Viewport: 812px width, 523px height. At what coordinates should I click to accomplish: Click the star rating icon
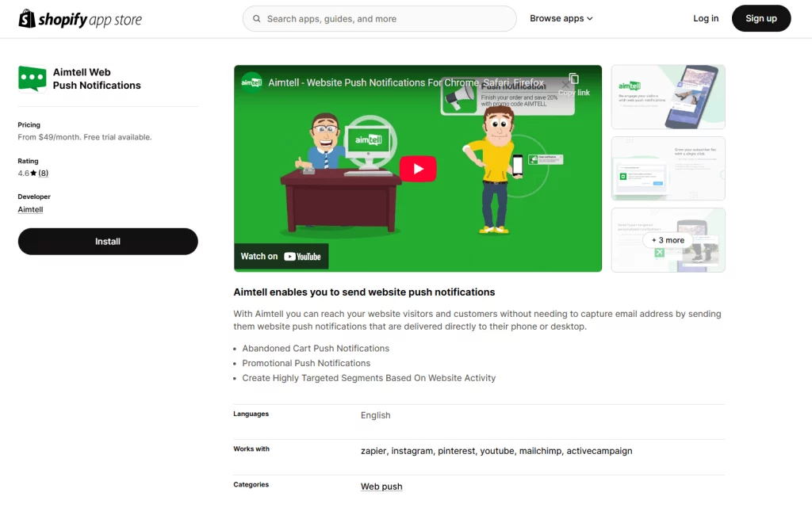click(33, 174)
